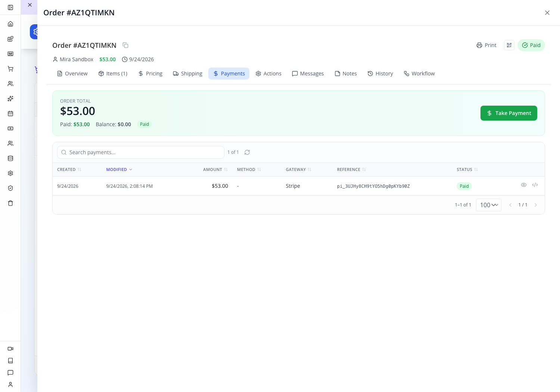
Task: Sort payments by Gateway column
Action: tap(299, 169)
